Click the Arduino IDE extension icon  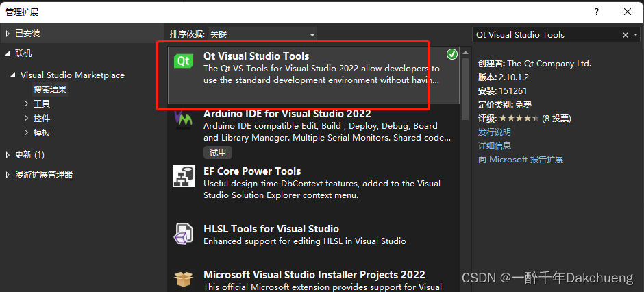[183, 119]
